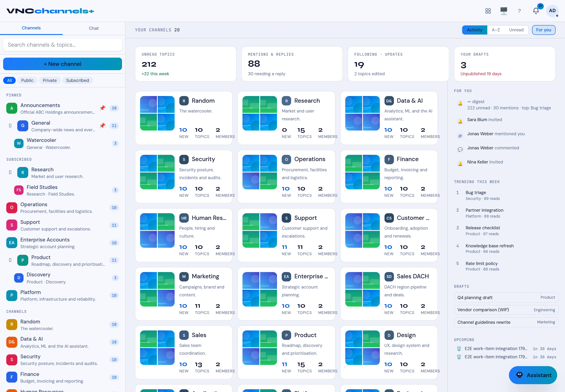Screen dimensions: 565x392
Task: Click the Sales DACH card SD badge
Action: [x=389, y=277]
